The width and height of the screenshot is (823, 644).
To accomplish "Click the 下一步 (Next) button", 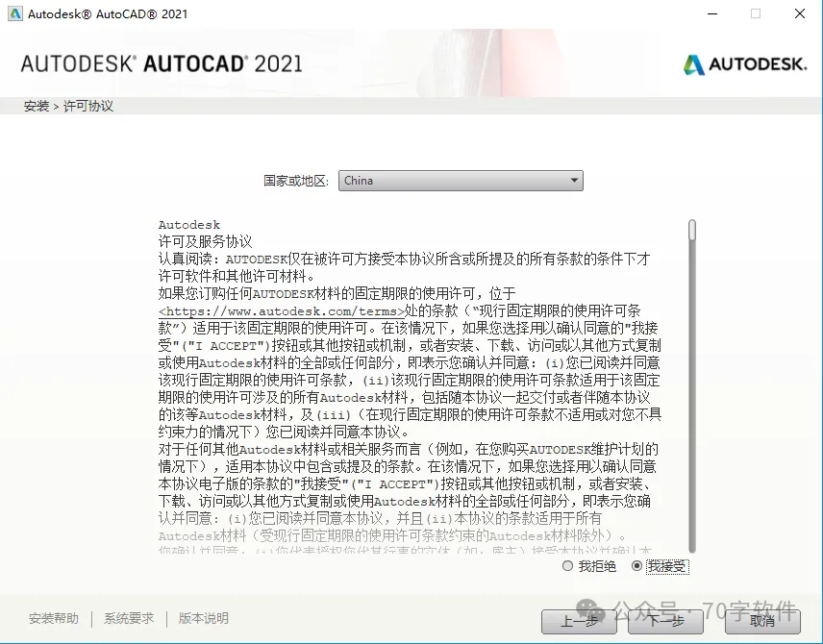I will [x=665, y=622].
